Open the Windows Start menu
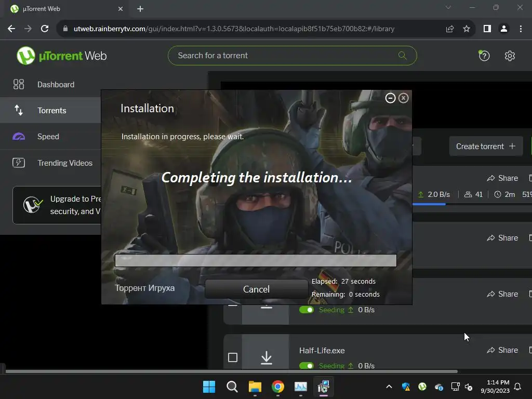Image resolution: width=532 pixels, height=399 pixels. tap(209, 387)
